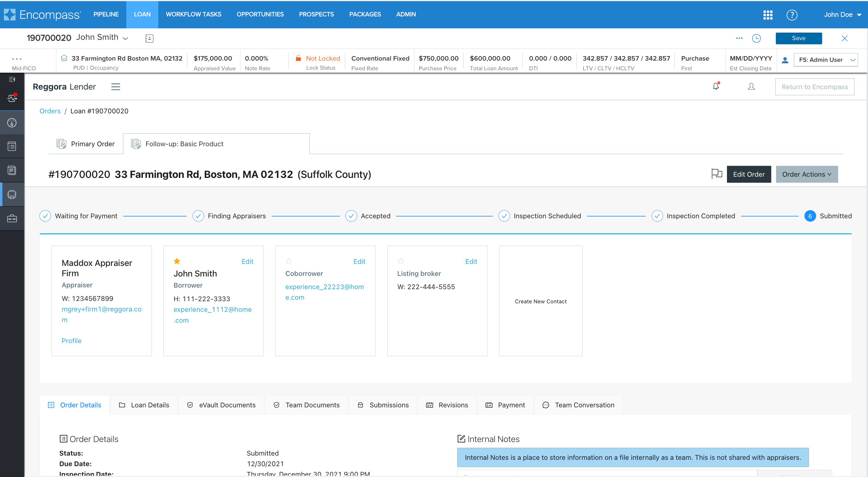Screen dimensions: 868x477
Task: Click Inspection Completed step checkmark
Action: click(657, 216)
